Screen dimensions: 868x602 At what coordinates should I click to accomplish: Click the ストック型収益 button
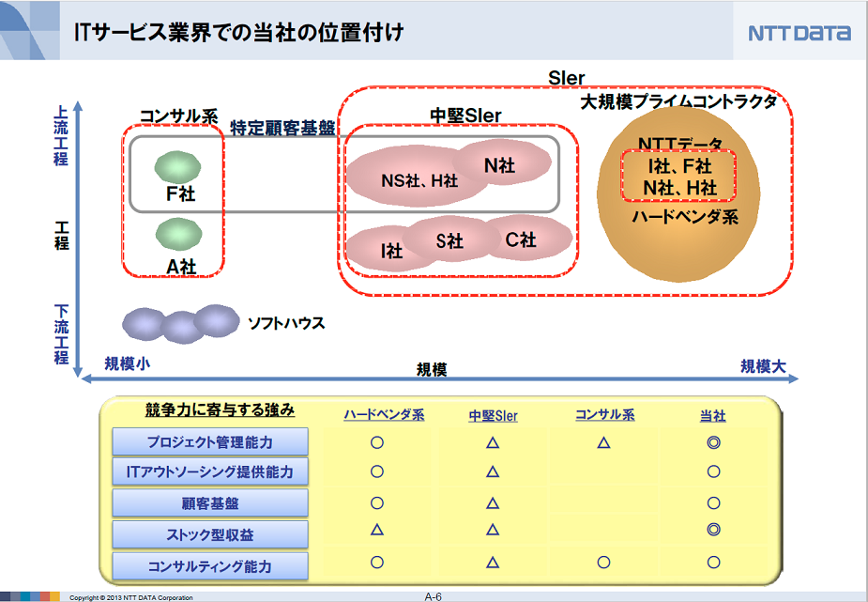210,534
